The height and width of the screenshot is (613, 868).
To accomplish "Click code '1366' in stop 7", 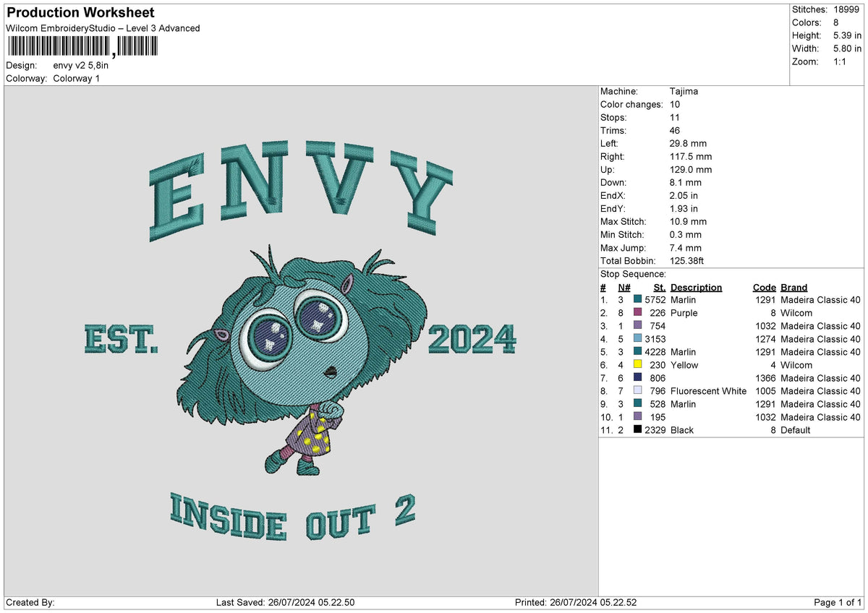I will pos(765,378).
